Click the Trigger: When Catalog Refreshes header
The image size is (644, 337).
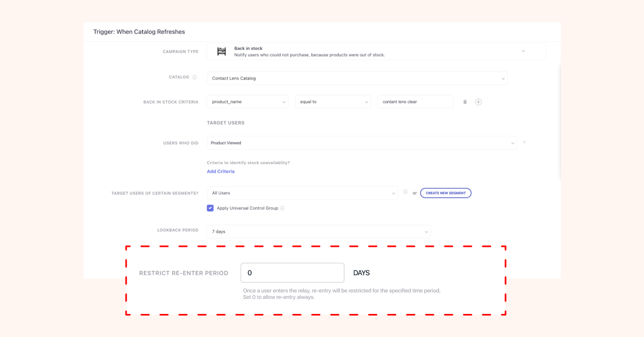point(139,32)
